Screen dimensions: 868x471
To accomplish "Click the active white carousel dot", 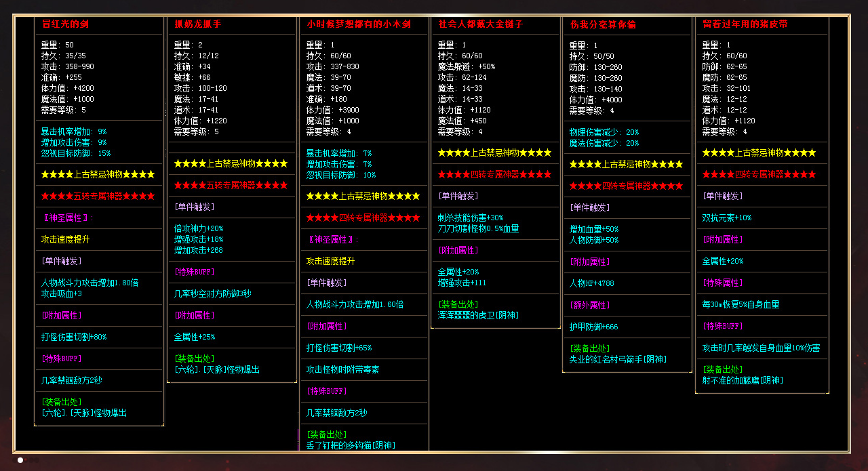I will [x=20, y=460].
